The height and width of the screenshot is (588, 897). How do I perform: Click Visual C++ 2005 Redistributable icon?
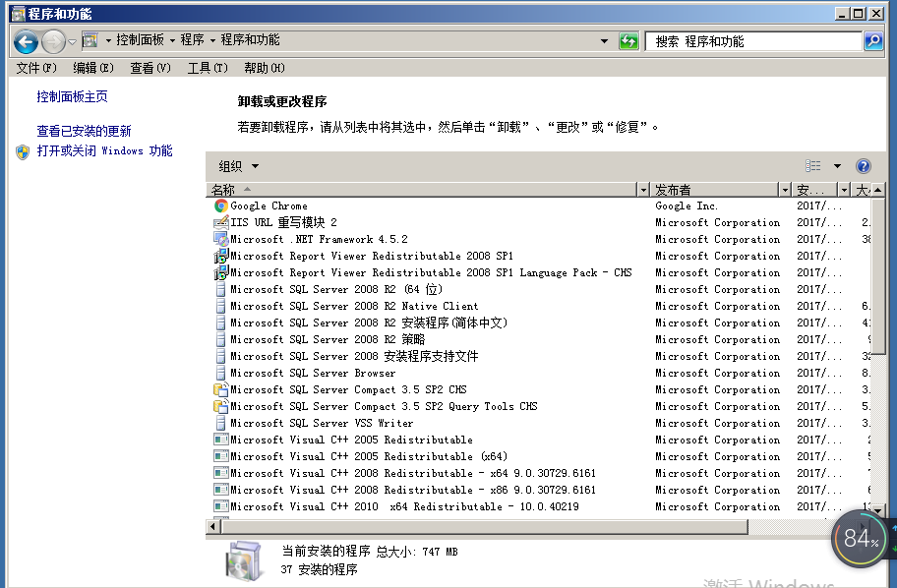point(221,440)
